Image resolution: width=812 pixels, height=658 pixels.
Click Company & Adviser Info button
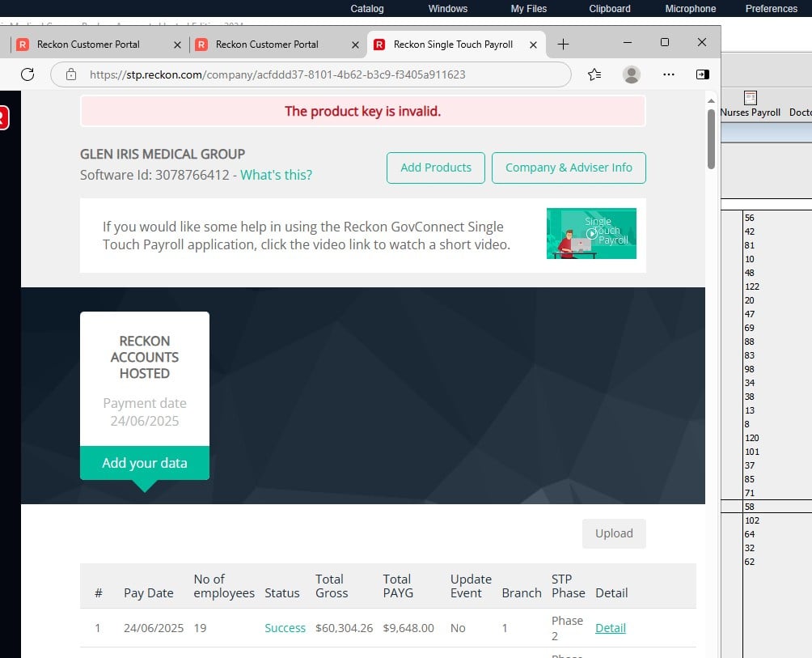coord(569,168)
